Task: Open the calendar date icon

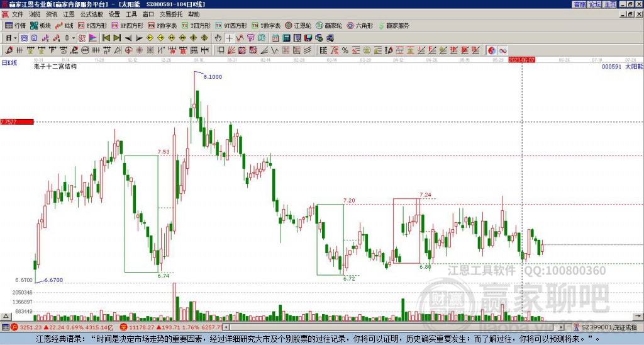Action: [275, 38]
